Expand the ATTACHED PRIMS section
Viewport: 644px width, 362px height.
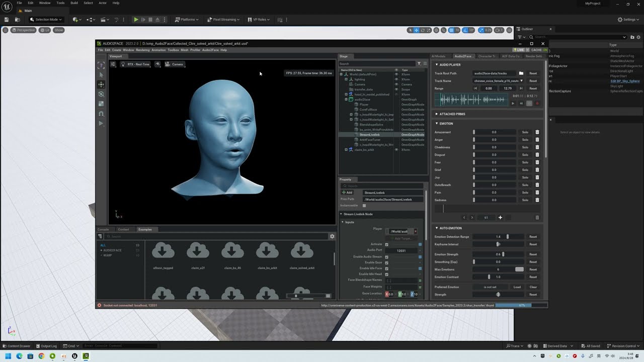click(437, 114)
